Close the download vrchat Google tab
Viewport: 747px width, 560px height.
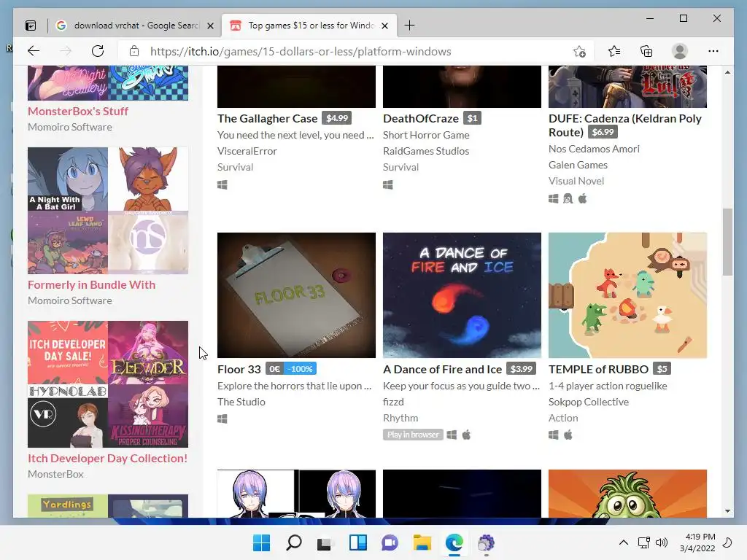pos(210,26)
